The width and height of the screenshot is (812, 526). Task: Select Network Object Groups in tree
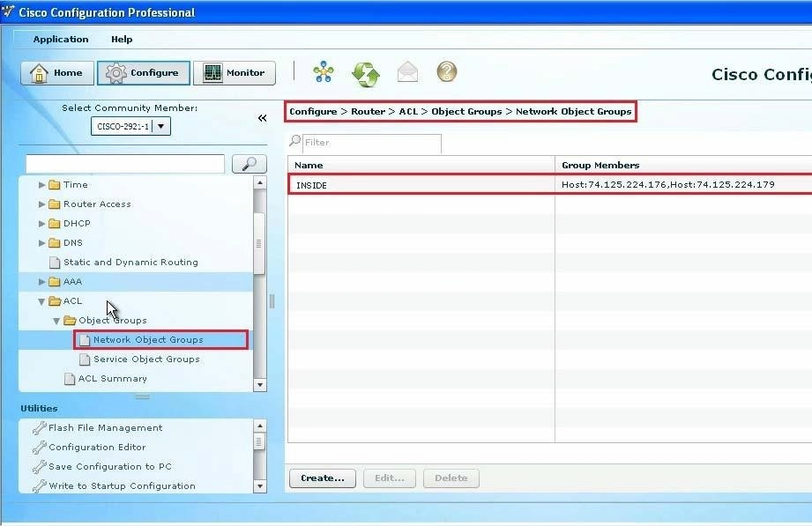point(148,340)
